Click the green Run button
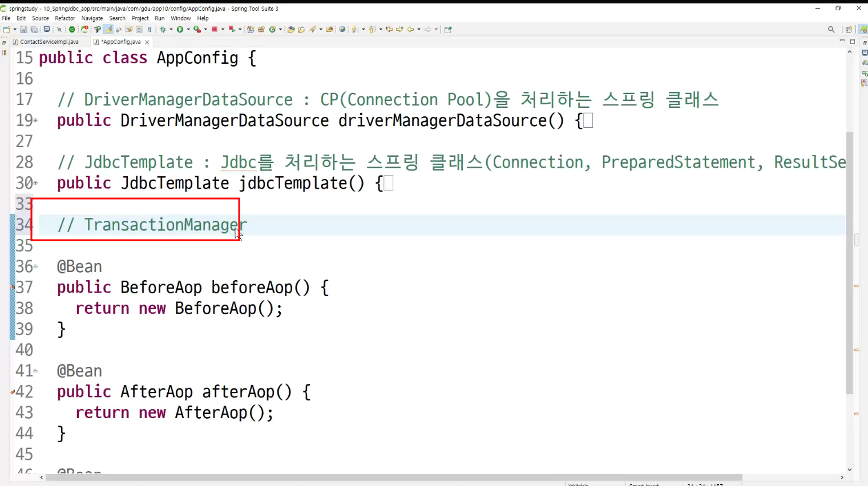 point(180,29)
